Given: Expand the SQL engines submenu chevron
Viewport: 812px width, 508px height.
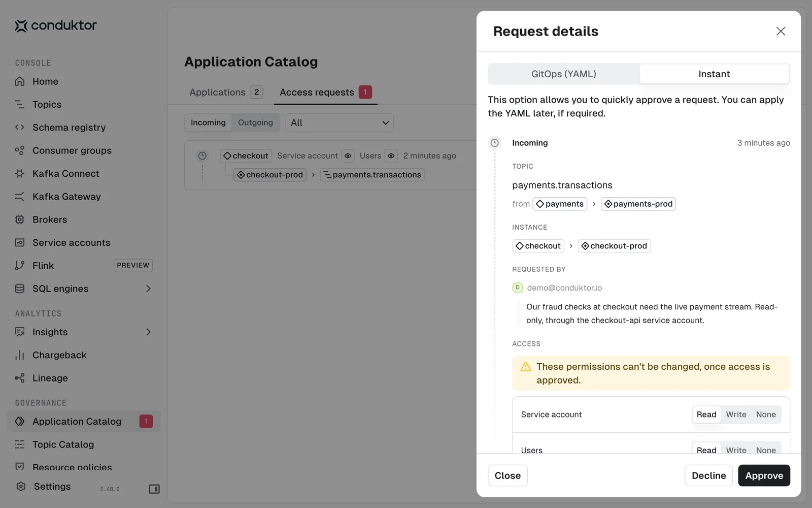Looking at the screenshot, I should point(148,289).
